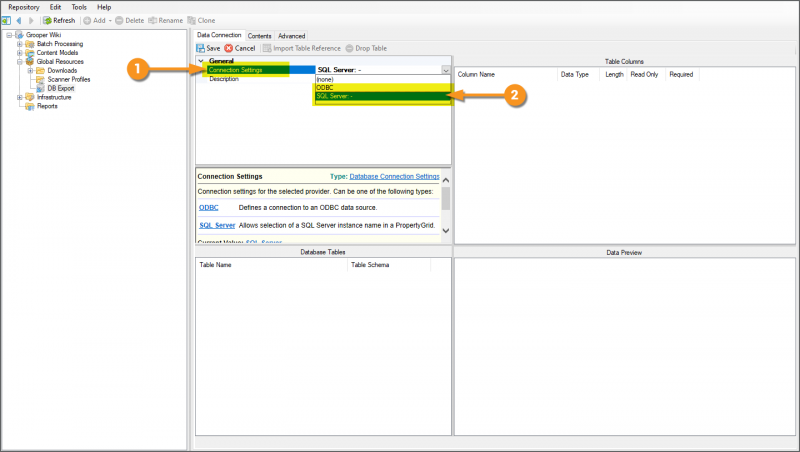This screenshot has width=800, height=452.
Task: Click the Length column header
Action: (x=614, y=74)
